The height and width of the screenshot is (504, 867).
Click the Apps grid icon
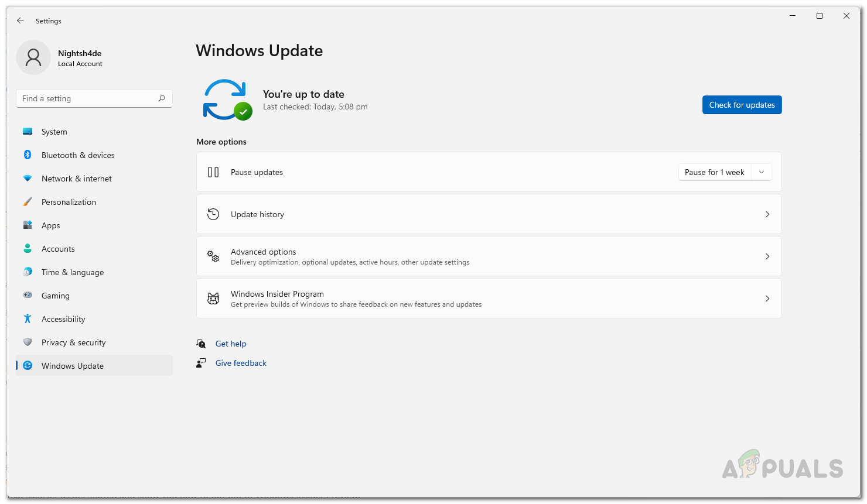tap(28, 225)
